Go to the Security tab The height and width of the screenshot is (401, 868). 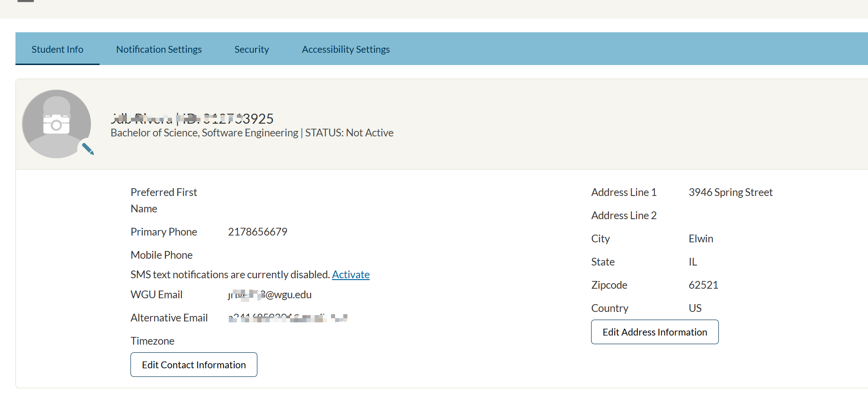[251, 49]
